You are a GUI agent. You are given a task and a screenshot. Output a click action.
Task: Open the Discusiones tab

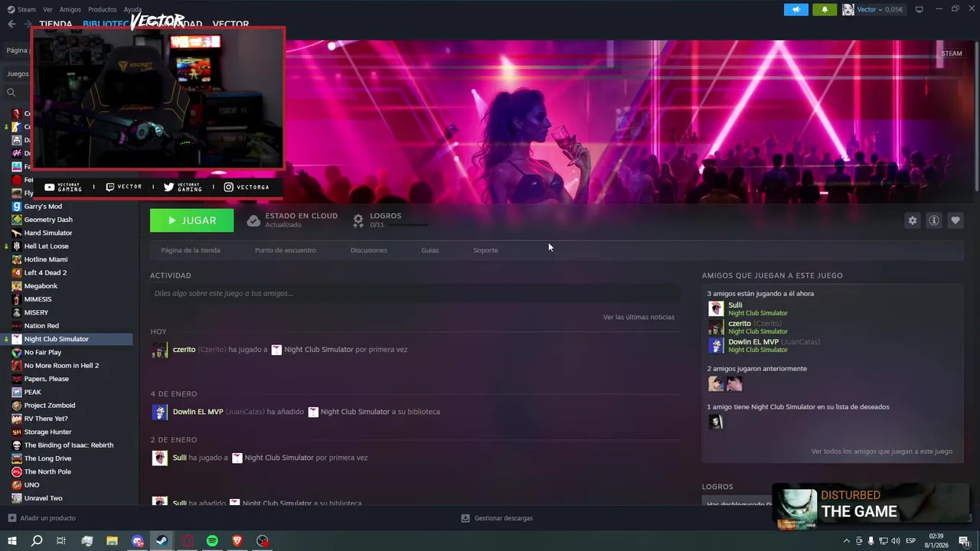point(368,250)
